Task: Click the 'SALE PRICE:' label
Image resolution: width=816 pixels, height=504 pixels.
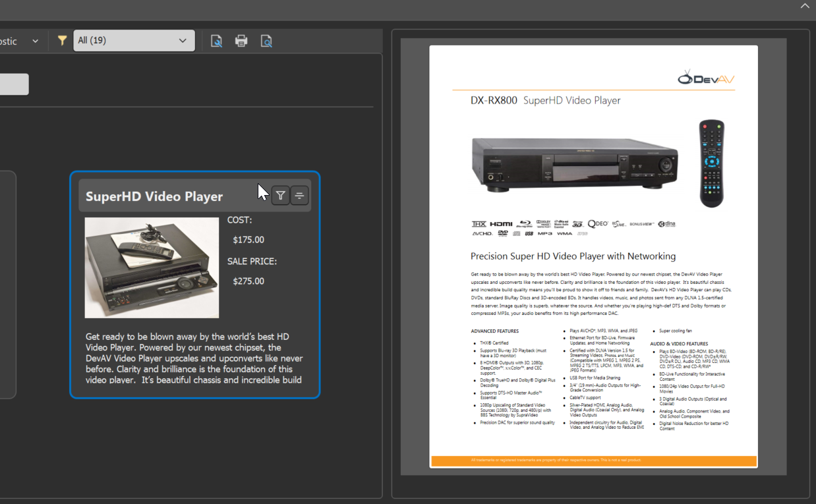Action: (252, 262)
